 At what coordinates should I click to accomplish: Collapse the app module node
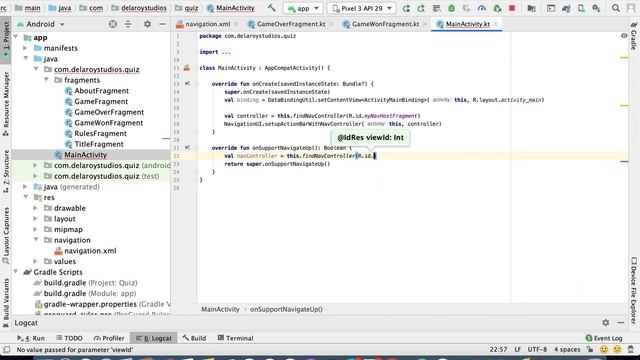coord(16,37)
